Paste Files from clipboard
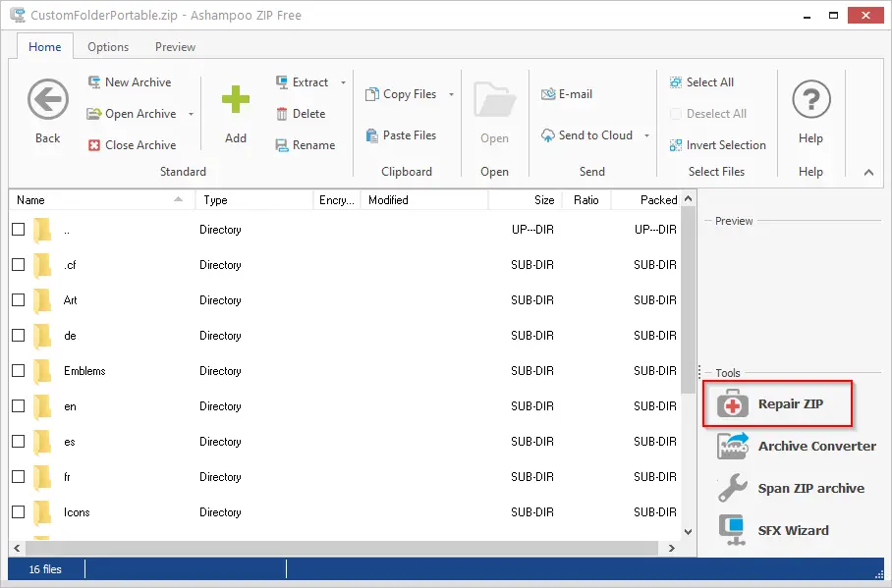The width and height of the screenshot is (892, 588). [x=401, y=135]
